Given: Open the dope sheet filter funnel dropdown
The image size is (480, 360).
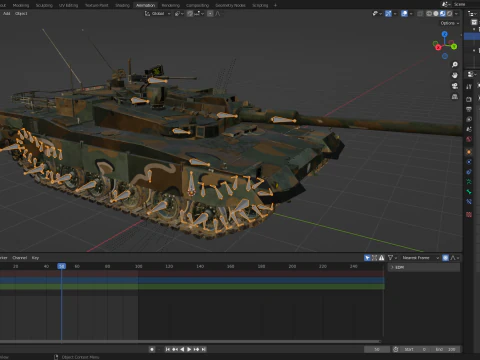Looking at the screenshot, I should point(392,258).
